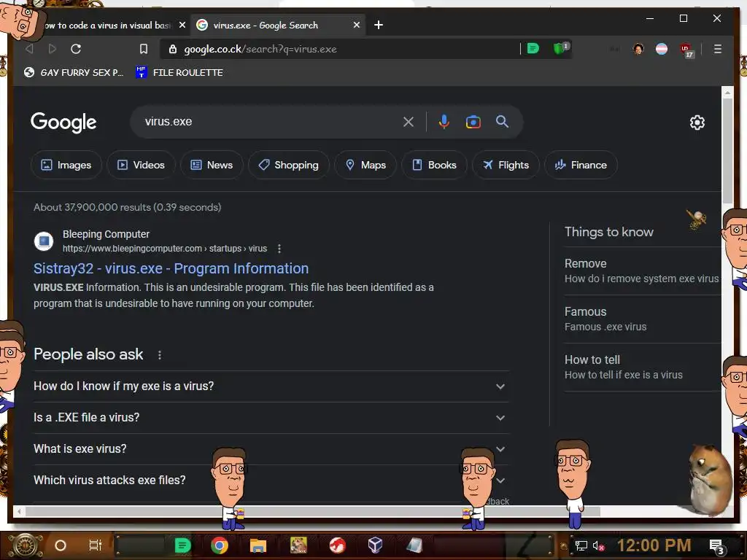Image resolution: width=747 pixels, height=560 pixels.
Task: Open options dots next to People also ask
Action: click(160, 355)
